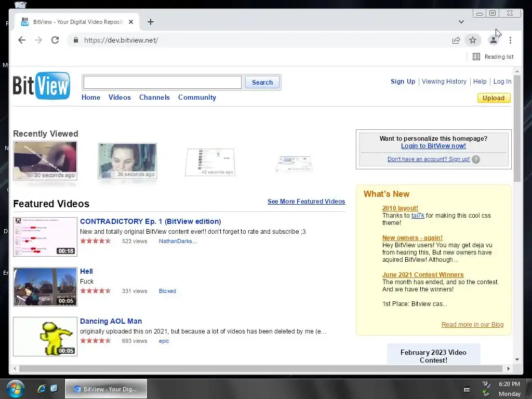The image size is (532, 399).
Task: Click Login to BitView now! link
Action: coord(433,146)
